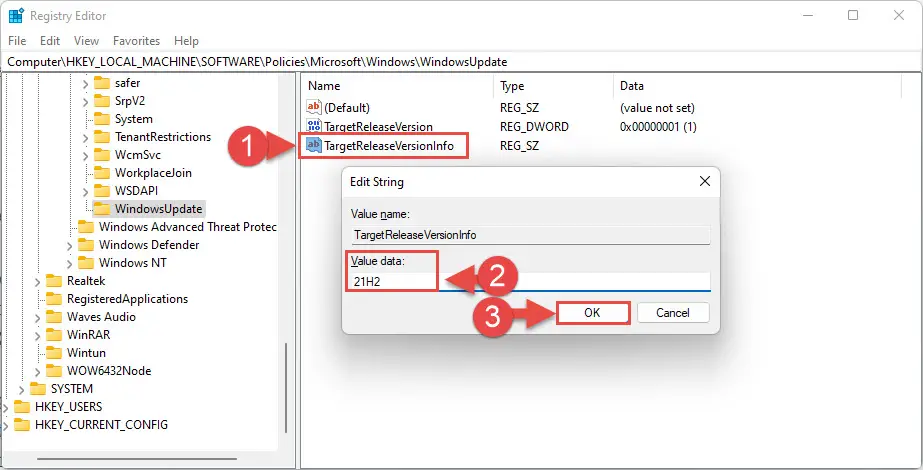Click the (Default) string value icon
923x470 pixels.
click(314, 107)
